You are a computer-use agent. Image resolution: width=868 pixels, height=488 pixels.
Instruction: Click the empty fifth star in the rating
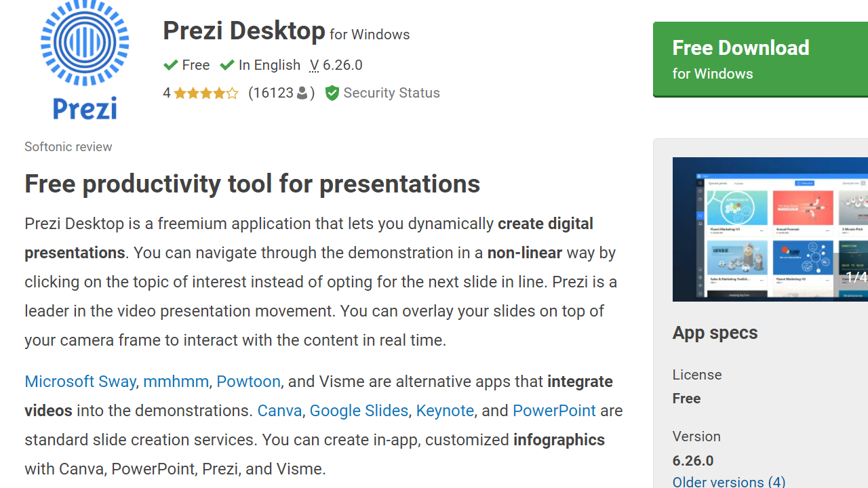[x=232, y=93]
